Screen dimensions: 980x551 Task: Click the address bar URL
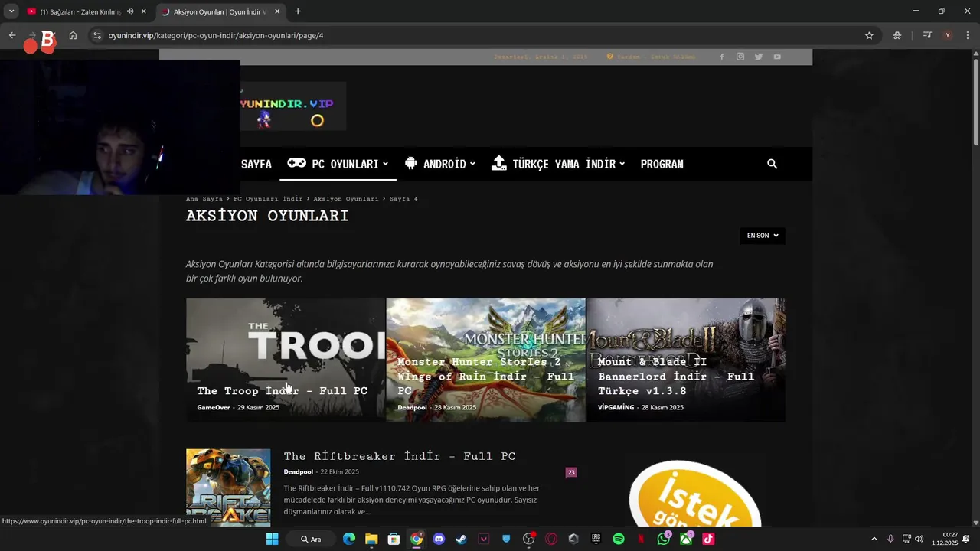coord(216,35)
